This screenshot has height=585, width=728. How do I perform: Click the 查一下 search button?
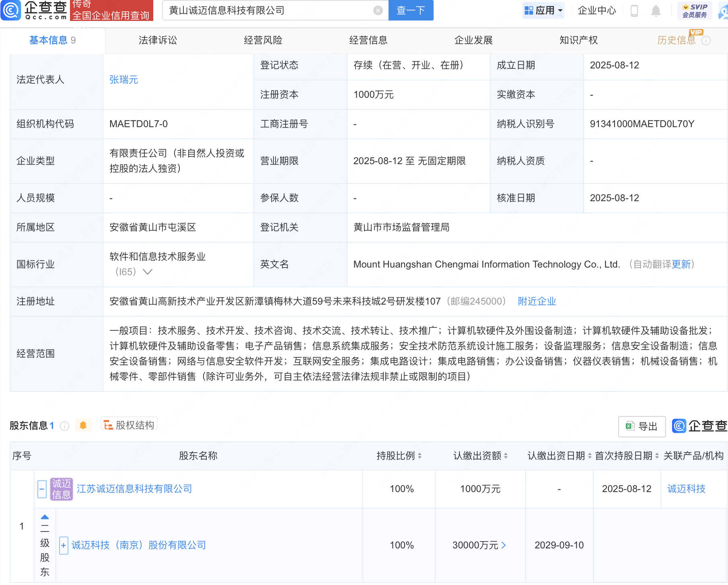[411, 10]
